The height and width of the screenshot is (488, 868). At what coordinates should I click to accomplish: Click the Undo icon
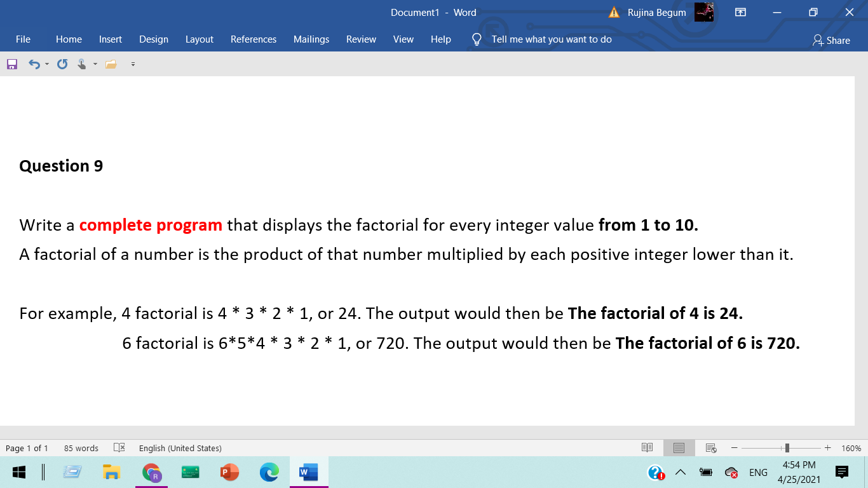click(x=33, y=64)
